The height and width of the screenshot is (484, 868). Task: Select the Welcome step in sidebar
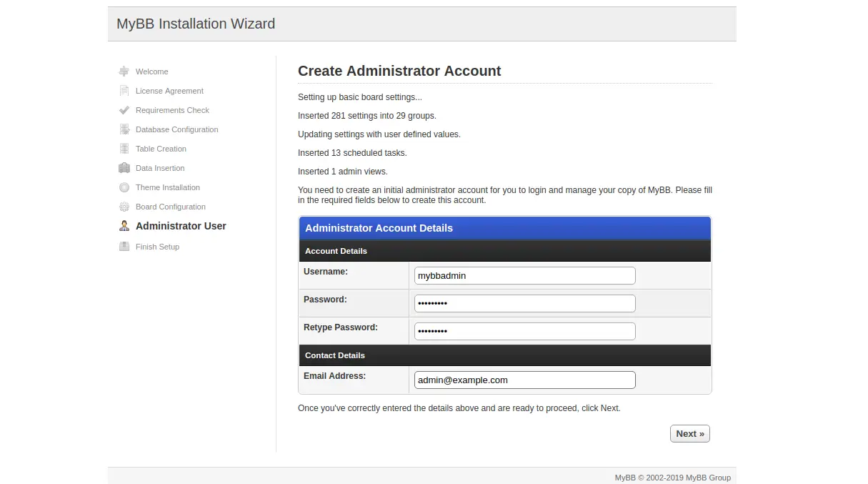click(152, 71)
